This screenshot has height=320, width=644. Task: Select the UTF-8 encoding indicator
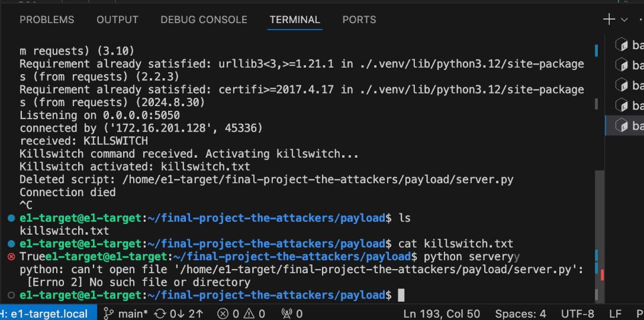coord(577,313)
